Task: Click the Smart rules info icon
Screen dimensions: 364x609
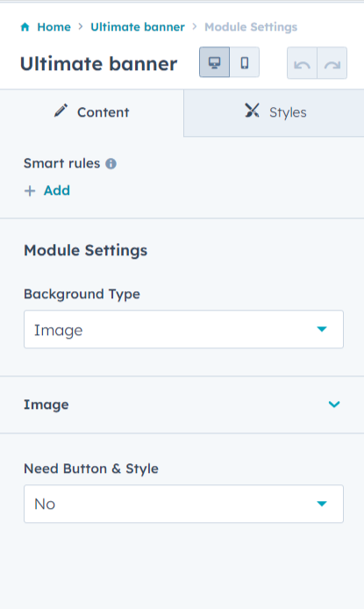Action: pos(111,163)
